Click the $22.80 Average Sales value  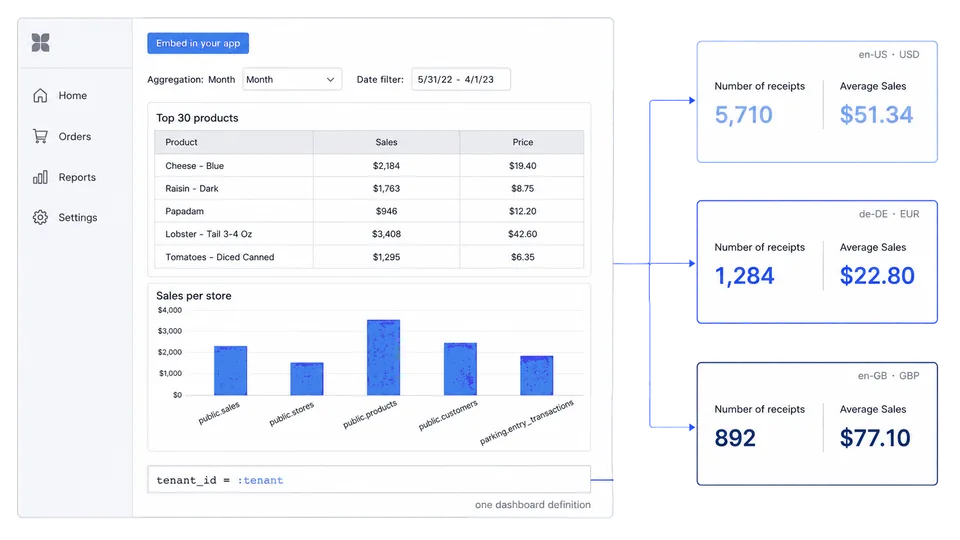pyautogui.click(x=877, y=276)
